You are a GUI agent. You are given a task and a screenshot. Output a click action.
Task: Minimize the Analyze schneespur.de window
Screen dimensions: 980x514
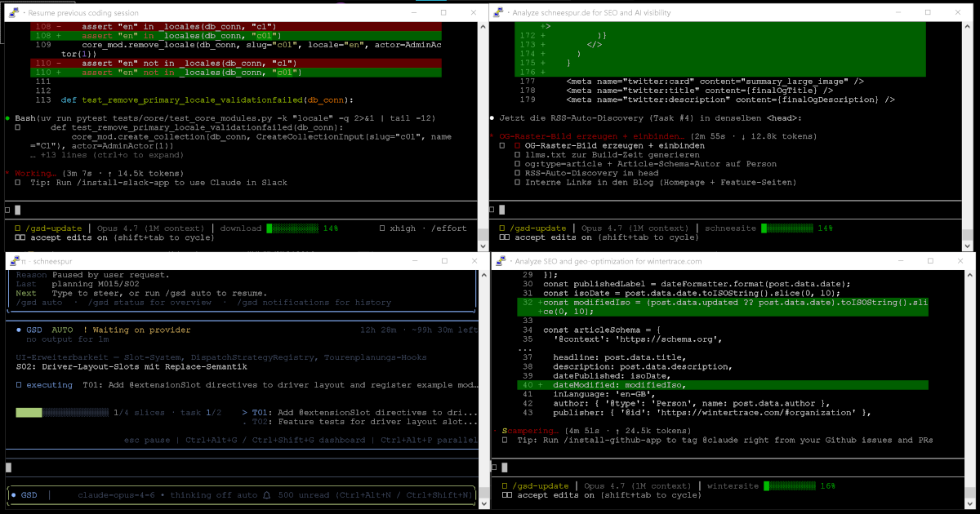point(898,13)
